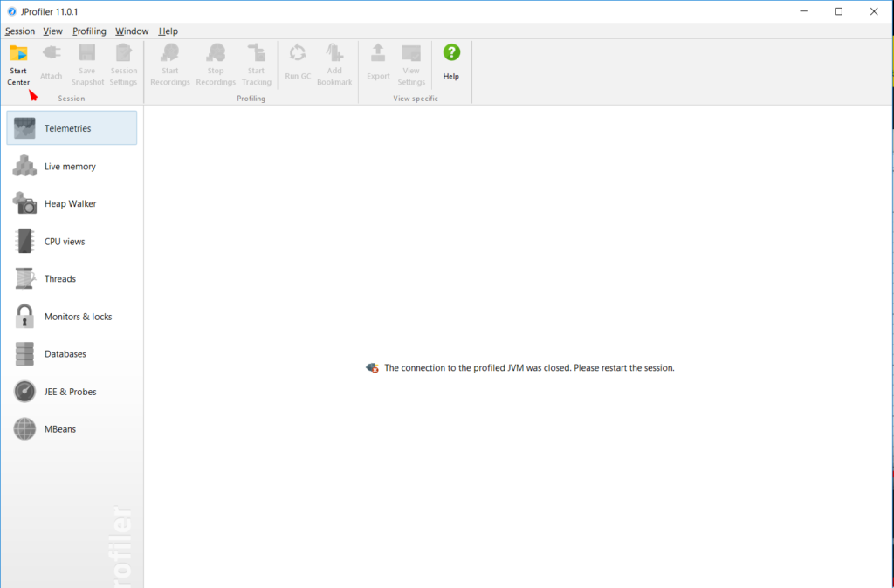Click the Run GC toolbar button
This screenshot has height=588, width=894.
pos(298,63)
